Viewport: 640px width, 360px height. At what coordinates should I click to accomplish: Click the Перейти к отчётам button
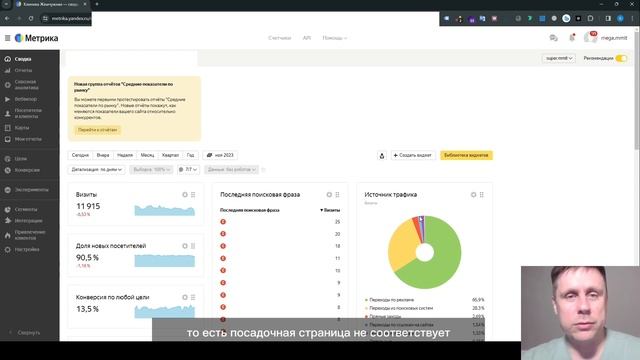(x=98, y=130)
